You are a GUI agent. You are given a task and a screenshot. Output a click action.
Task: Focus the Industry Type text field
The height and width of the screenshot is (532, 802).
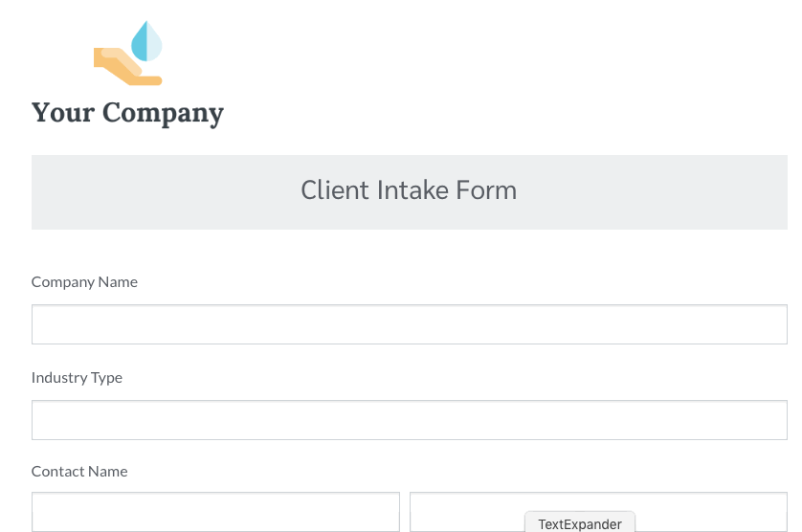409,420
